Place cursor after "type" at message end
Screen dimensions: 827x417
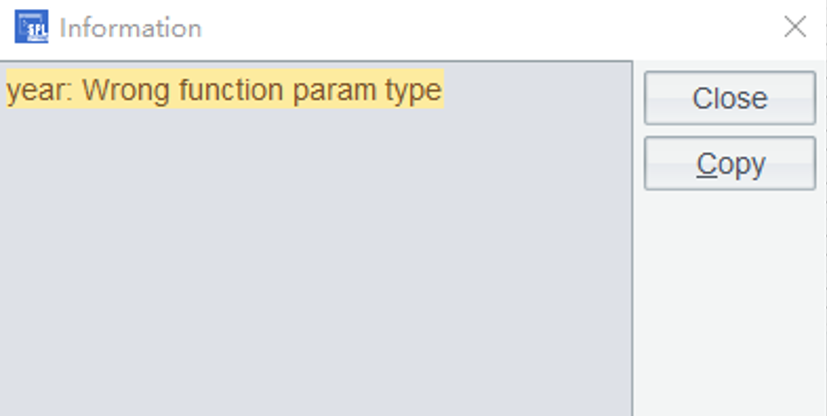pos(443,91)
